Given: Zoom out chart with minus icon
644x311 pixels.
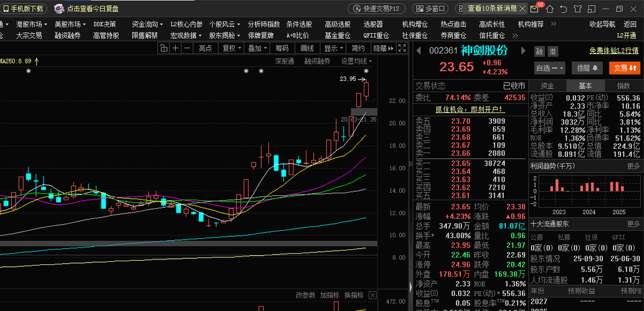Looking at the screenshot, I should click(x=187, y=49).
